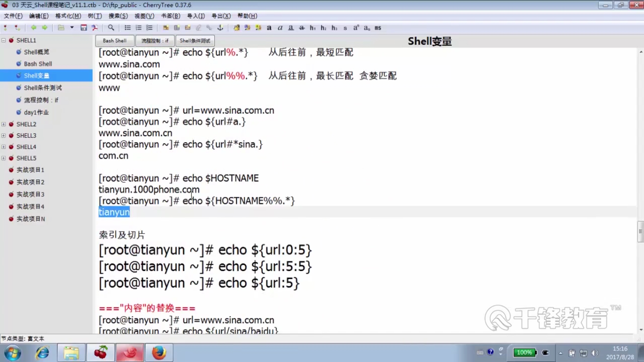Open the 导出(X) export menu
The image size is (644, 362).
(221, 16)
